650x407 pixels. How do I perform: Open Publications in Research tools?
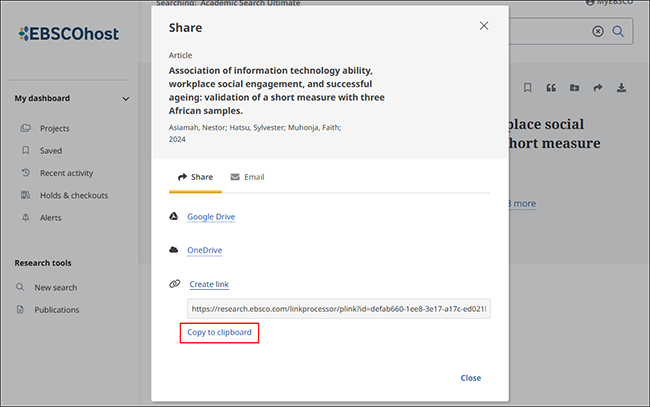coord(56,310)
